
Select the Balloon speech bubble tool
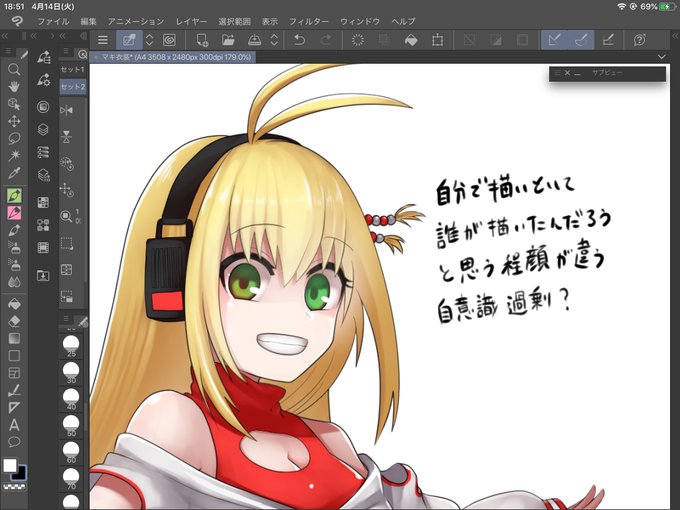point(14,442)
